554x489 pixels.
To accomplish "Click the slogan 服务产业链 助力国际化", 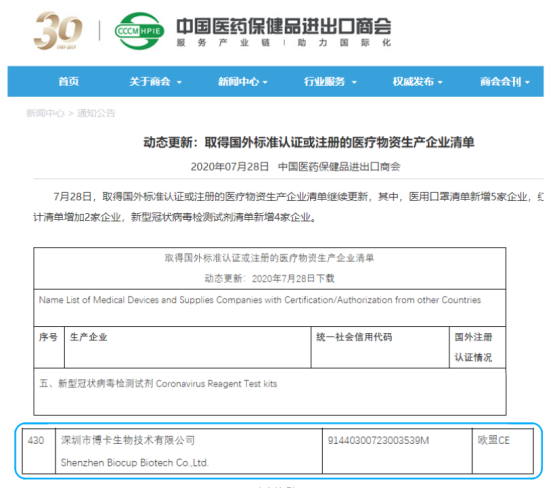I will pos(284,43).
